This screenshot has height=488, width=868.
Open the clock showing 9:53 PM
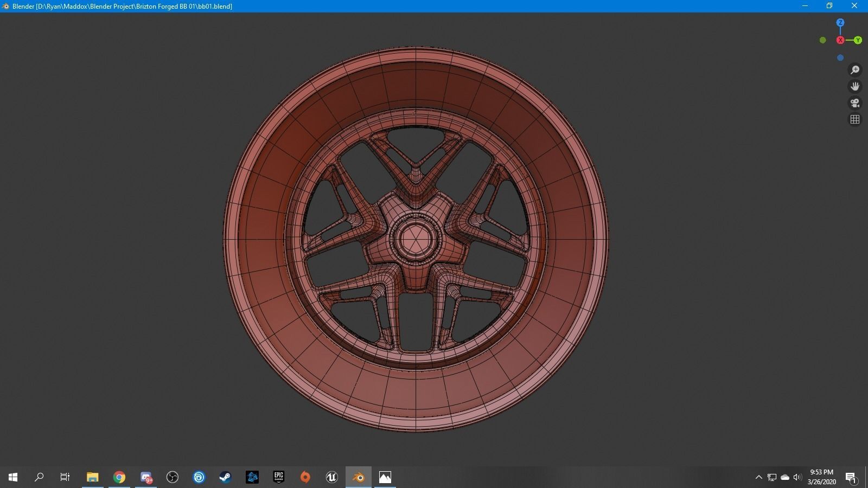point(821,477)
